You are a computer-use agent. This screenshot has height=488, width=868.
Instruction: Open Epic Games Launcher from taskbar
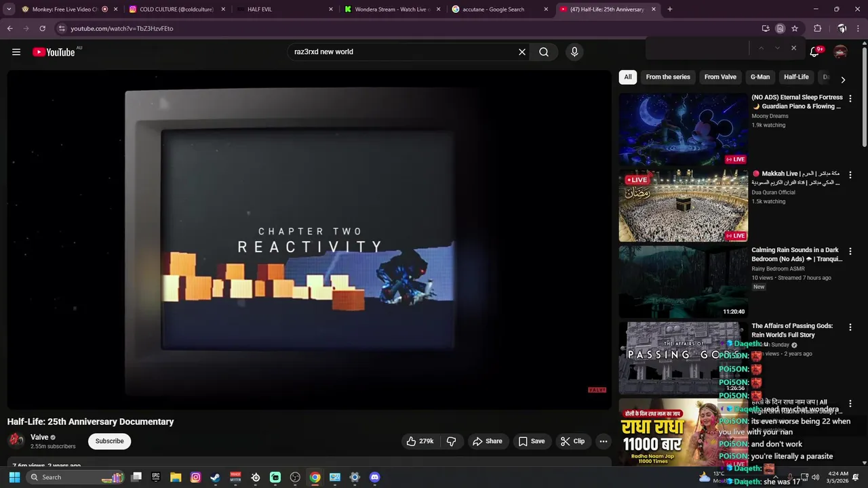tap(156, 477)
